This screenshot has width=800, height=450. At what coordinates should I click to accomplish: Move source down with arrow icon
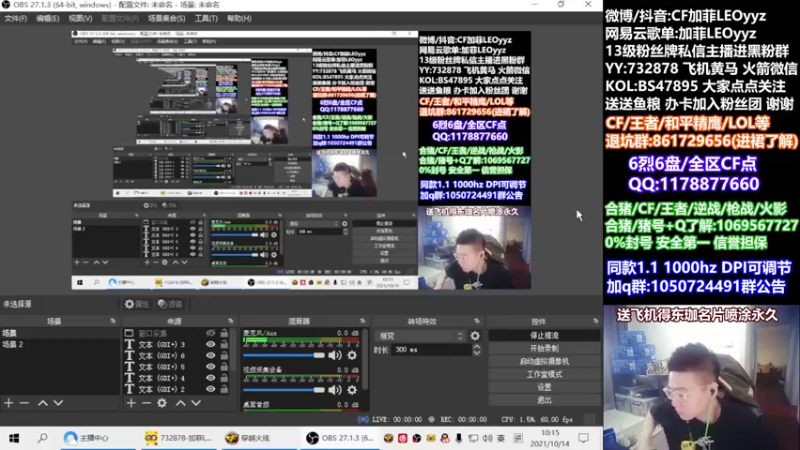[196, 403]
